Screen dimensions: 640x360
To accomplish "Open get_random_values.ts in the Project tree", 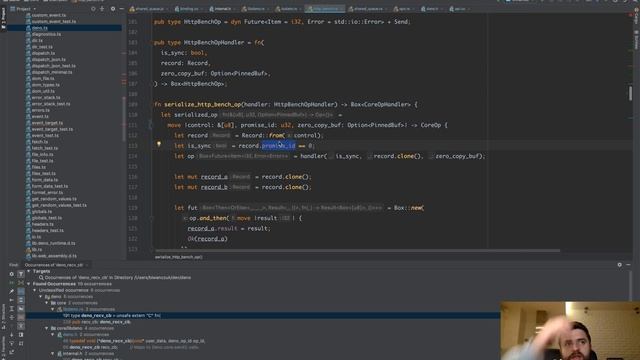I will point(54,199).
